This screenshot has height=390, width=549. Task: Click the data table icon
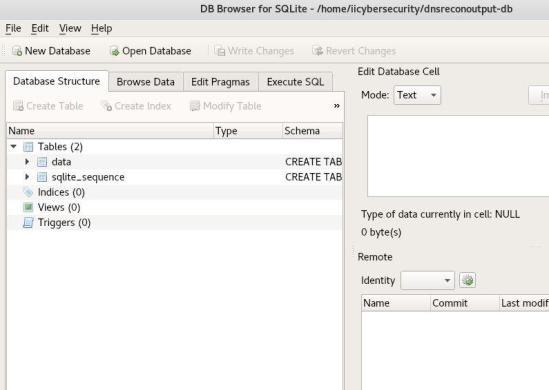pyautogui.click(x=42, y=162)
